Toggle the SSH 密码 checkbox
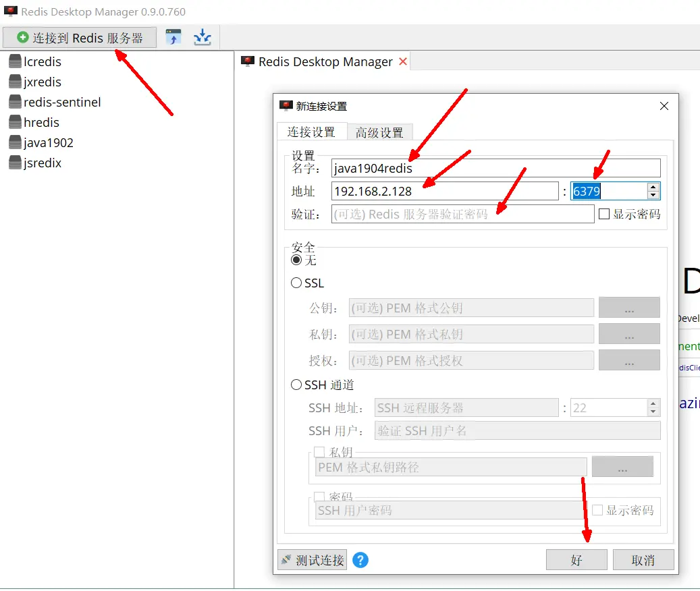The height and width of the screenshot is (591, 700). pos(319,497)
